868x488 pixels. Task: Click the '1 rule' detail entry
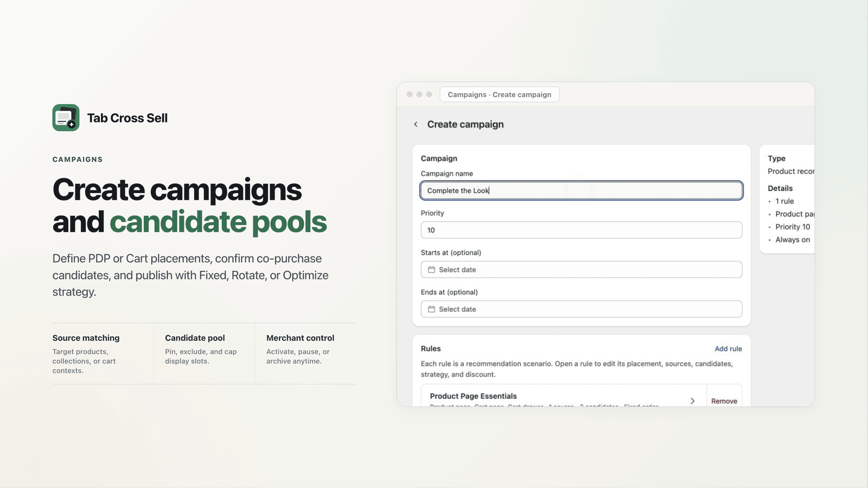click(784, 201)
